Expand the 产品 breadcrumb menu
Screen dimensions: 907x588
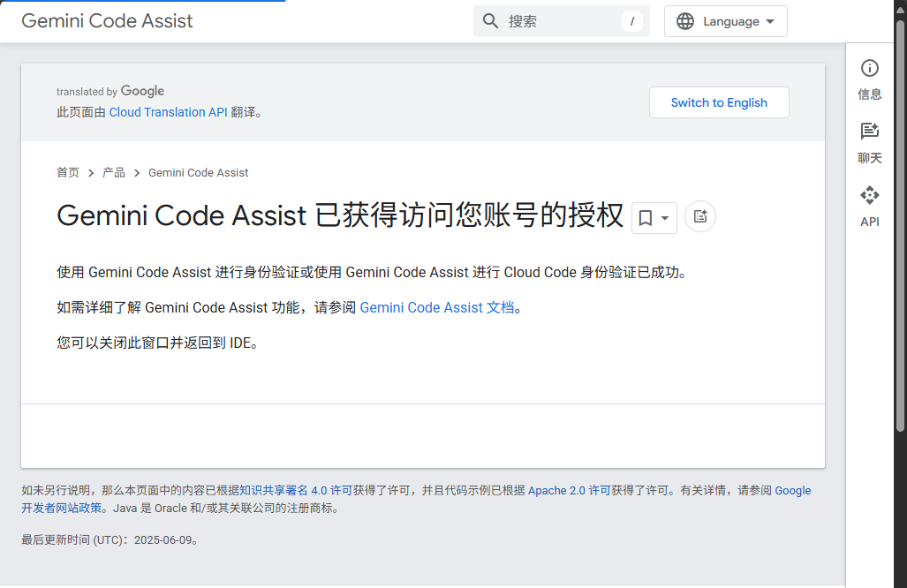point(113,172)
